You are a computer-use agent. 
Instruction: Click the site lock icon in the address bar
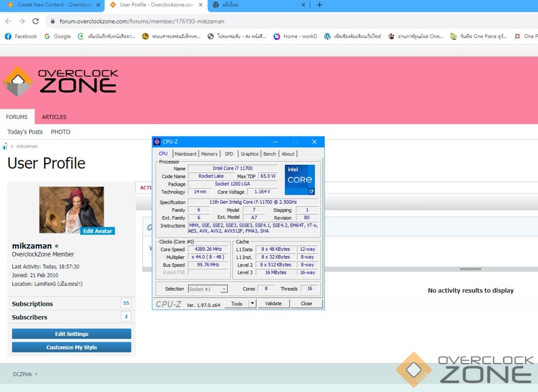click(x=53, y=21)
